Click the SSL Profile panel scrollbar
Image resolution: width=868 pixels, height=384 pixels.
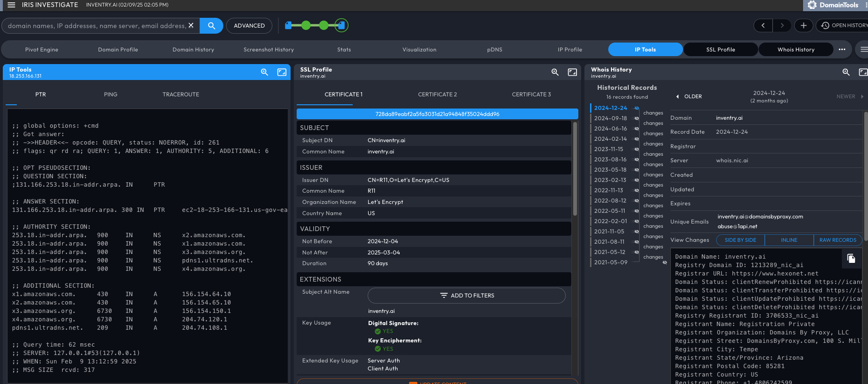(575, 168)
